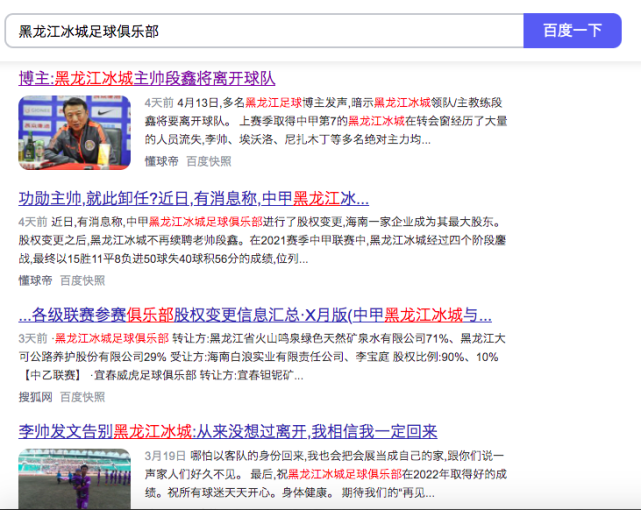Open result 博主:黑龙江冰城主帅段鑫将离开球队
641x510 pixels.
[147, 78]
